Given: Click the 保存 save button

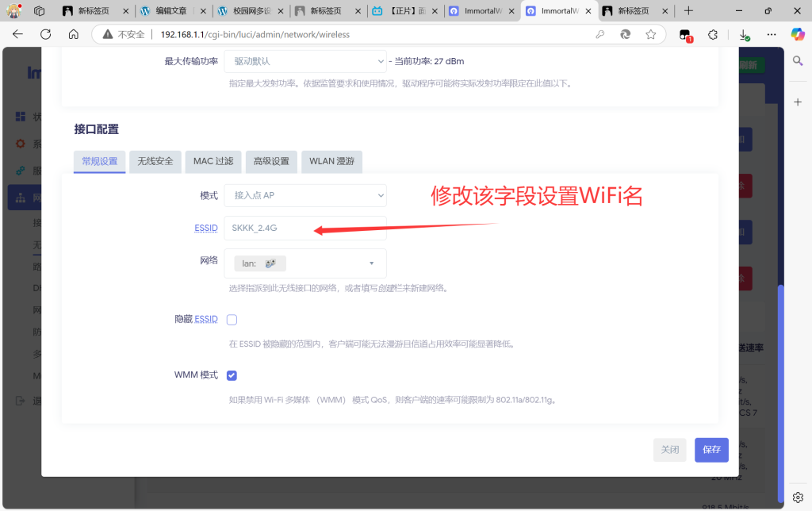Looking at the screenshot, I should pos(711,450).
